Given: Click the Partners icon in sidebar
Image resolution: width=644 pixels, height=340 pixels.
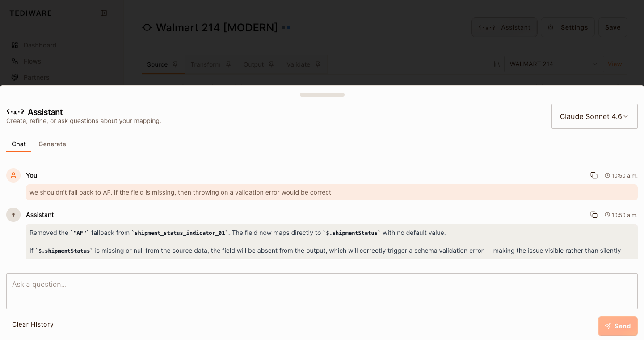Looking at the screenshot, I should pos(15,77).
